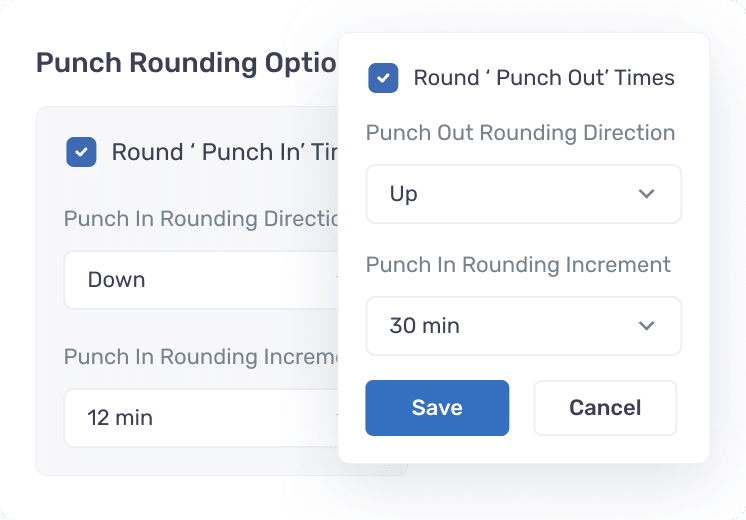
Task: Click the Punch Out Rounding Direction label
Action: 520,133
